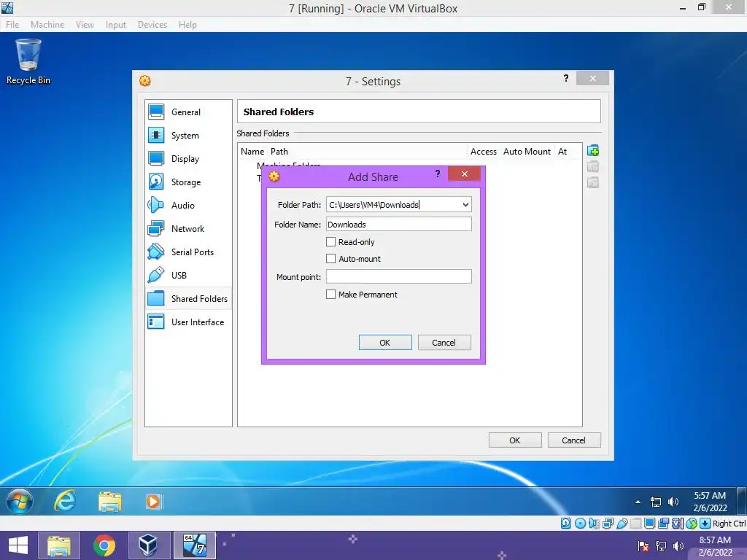
Task: Click OK in 7 - Settings window
Action: point(515,440)
